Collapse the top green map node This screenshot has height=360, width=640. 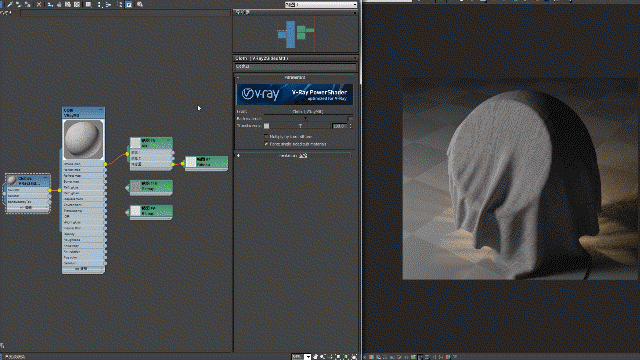coord(169,140)
